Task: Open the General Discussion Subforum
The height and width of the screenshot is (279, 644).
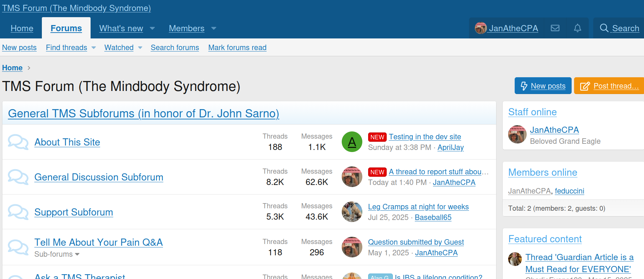Action: tap(99, 177)
